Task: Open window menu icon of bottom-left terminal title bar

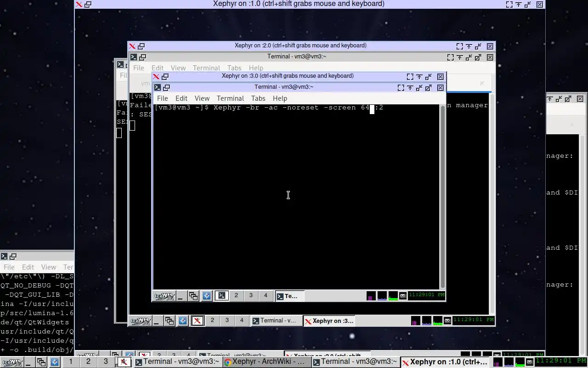Action: click(x=4, y=256)
